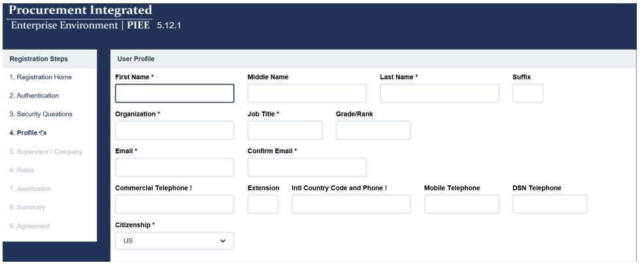The width and height of the screenshot is (644, 269).
Task: Focus the Last Name field
Action: click(x=439, y=94)
